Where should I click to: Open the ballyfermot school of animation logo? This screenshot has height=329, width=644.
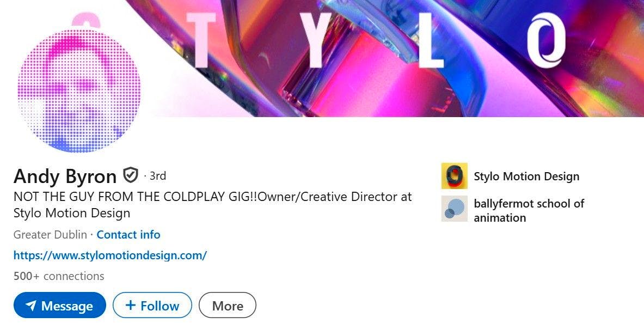click(454, 209)
